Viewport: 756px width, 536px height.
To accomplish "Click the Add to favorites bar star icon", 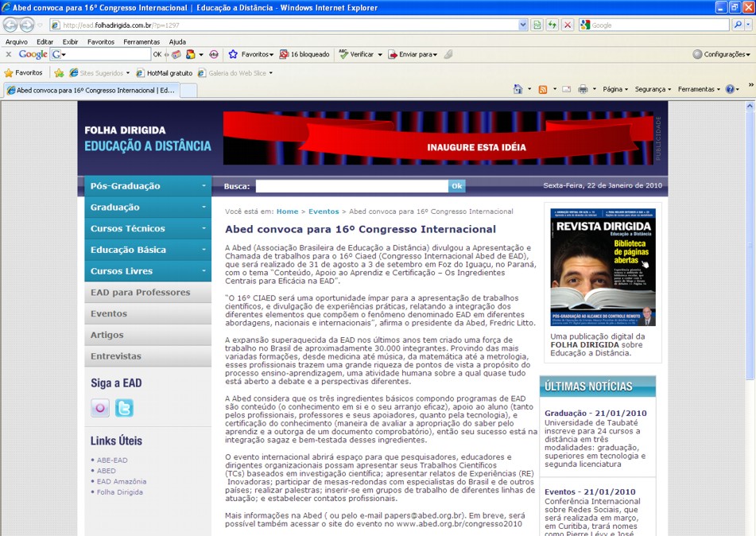I will click(59, 73).
